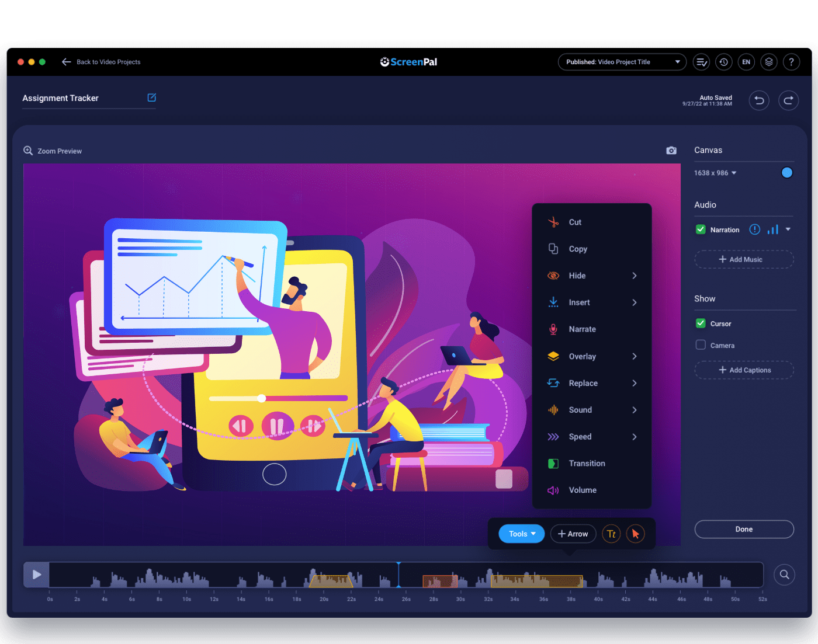Expand the canvas size 1638 x 986 dropdown
Screen dimensions: 818x644
715,172
